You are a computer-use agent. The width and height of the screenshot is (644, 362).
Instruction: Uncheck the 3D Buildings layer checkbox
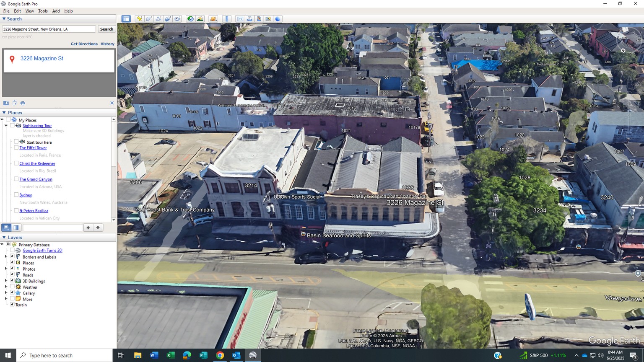12,281
